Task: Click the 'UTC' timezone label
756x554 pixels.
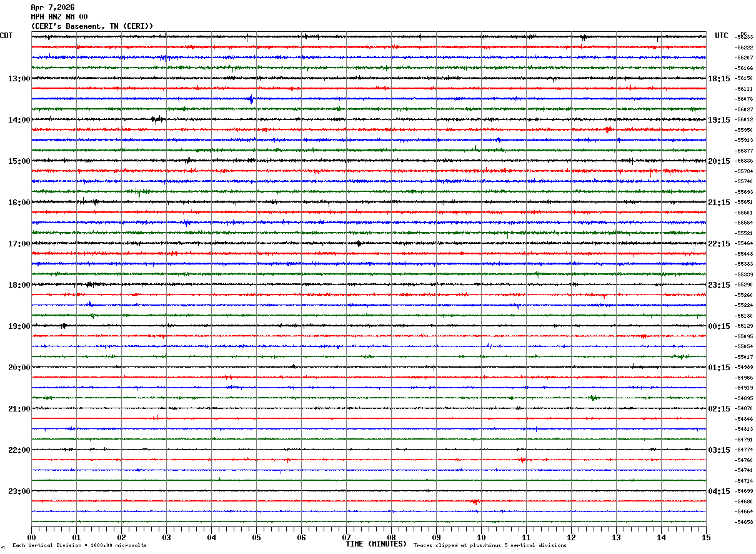Action: click(x=722, y=36)
